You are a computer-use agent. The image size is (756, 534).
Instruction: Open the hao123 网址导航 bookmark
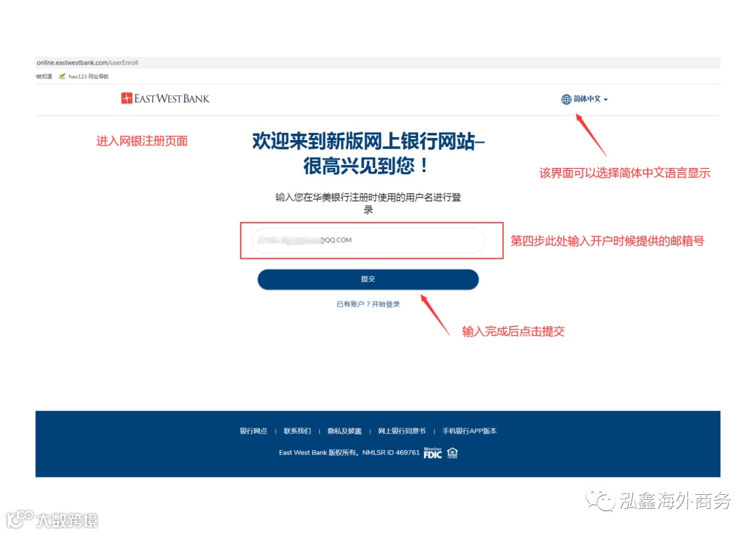click(x=83, y=76)
